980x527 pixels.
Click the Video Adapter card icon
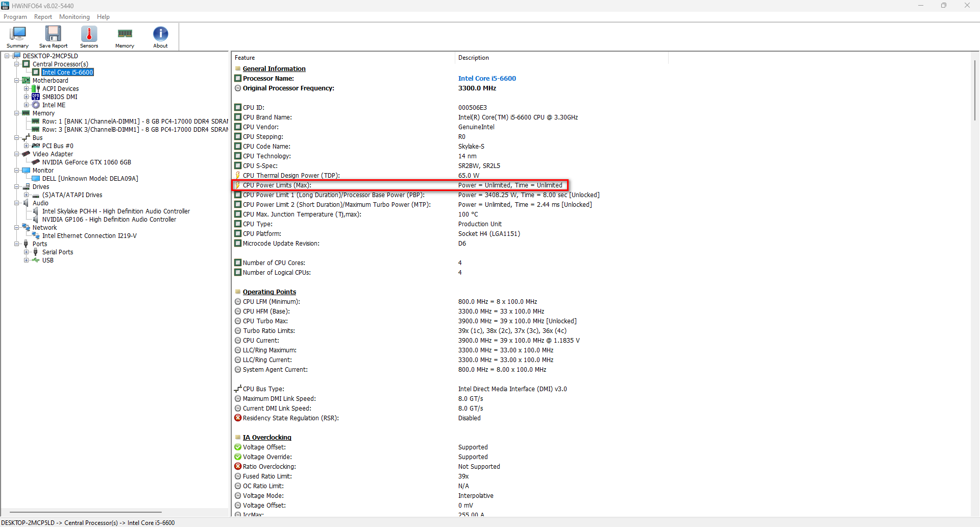pos(26,154)
